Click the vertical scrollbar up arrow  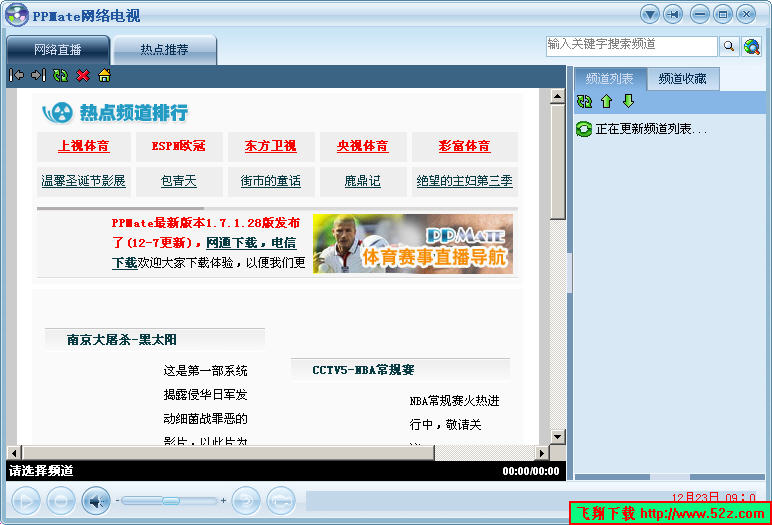coord(557,96)
